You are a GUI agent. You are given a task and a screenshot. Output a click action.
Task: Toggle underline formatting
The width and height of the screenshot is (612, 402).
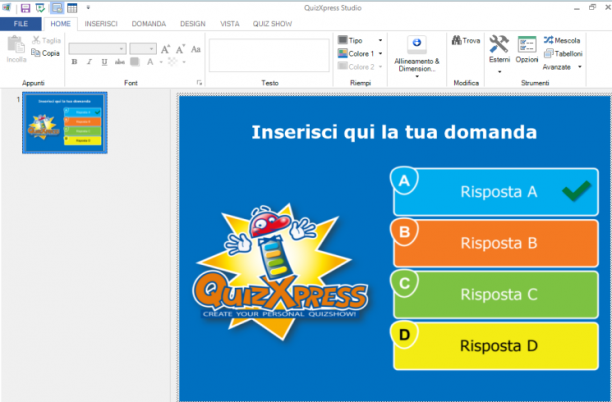(x=104, y=62)
